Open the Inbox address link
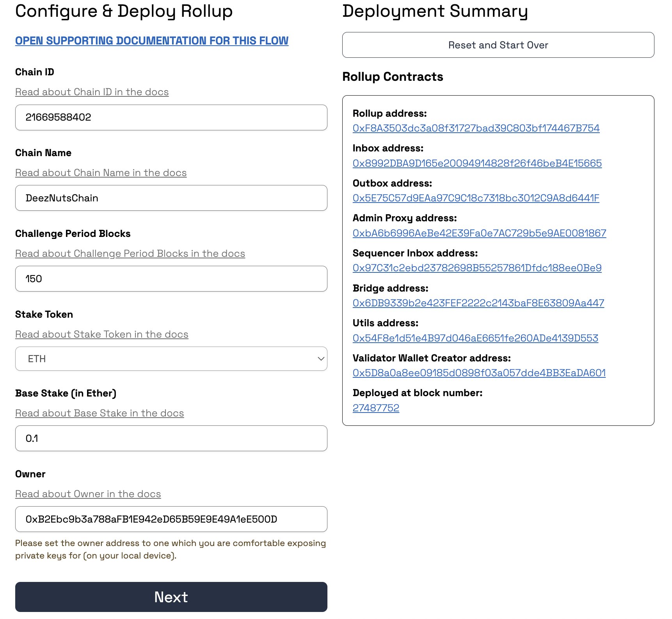The height and width of the screenshot is (619, 672). pos(477,163)
